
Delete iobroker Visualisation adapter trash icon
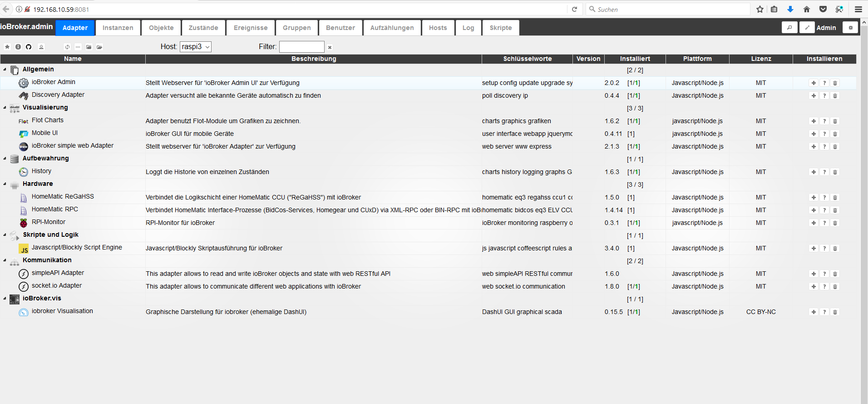click(835, 312)
